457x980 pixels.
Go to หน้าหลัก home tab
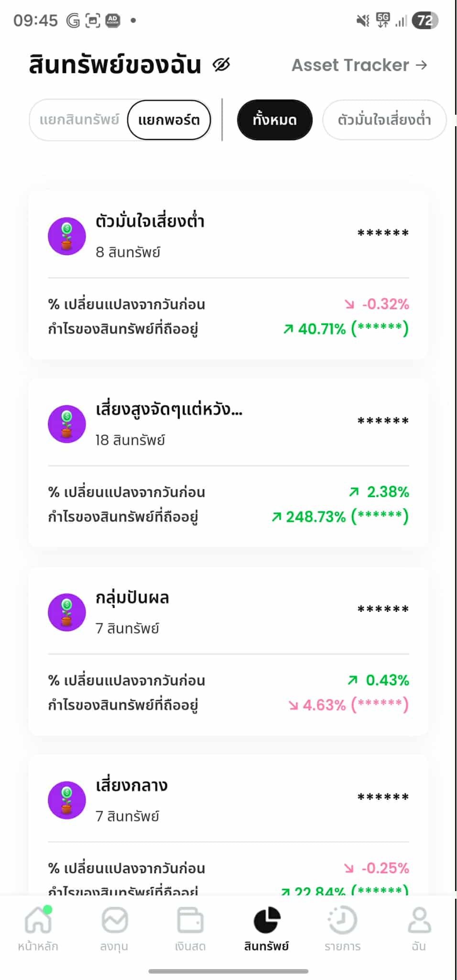(38, 928)
